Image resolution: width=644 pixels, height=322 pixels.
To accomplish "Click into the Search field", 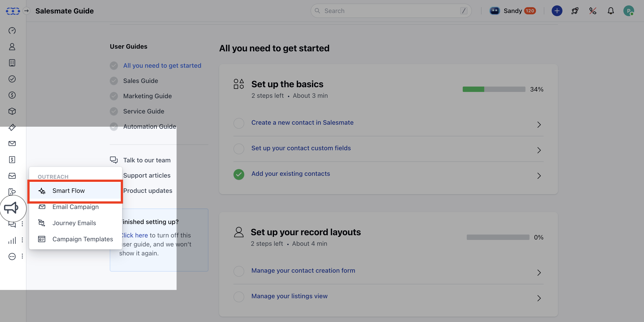I will pyautogui.click(x=390, y=11).
